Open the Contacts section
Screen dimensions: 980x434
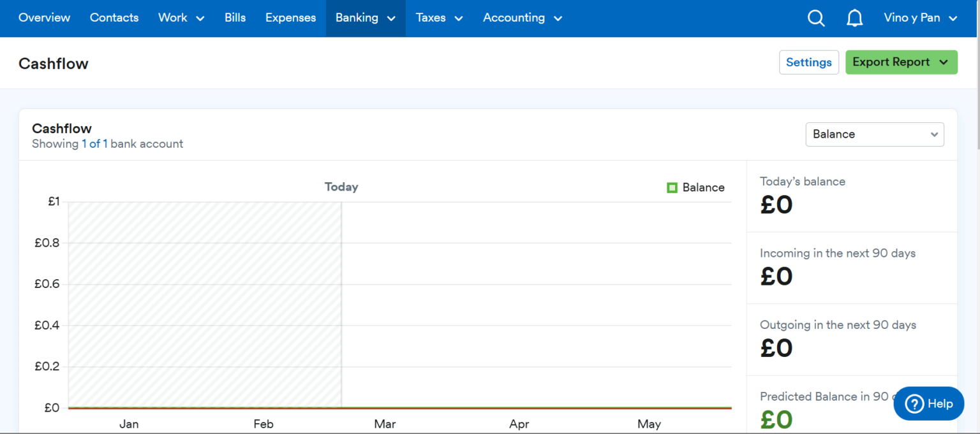tap(114, 18)
